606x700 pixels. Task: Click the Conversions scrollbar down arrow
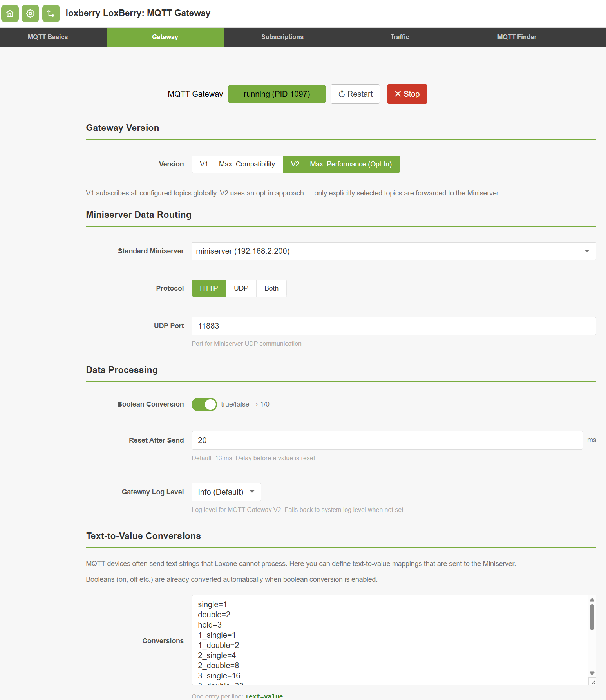(592, 673)
